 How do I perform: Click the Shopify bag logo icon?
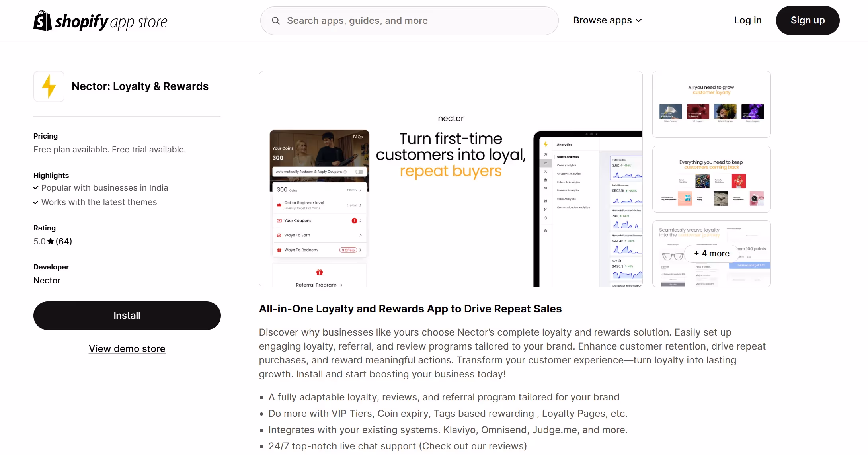(43, 21)
